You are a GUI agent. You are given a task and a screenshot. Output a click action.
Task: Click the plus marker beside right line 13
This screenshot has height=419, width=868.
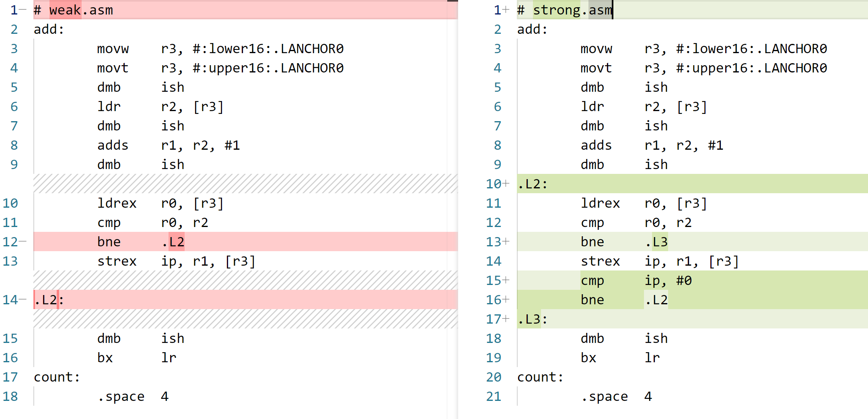point(506,241)
